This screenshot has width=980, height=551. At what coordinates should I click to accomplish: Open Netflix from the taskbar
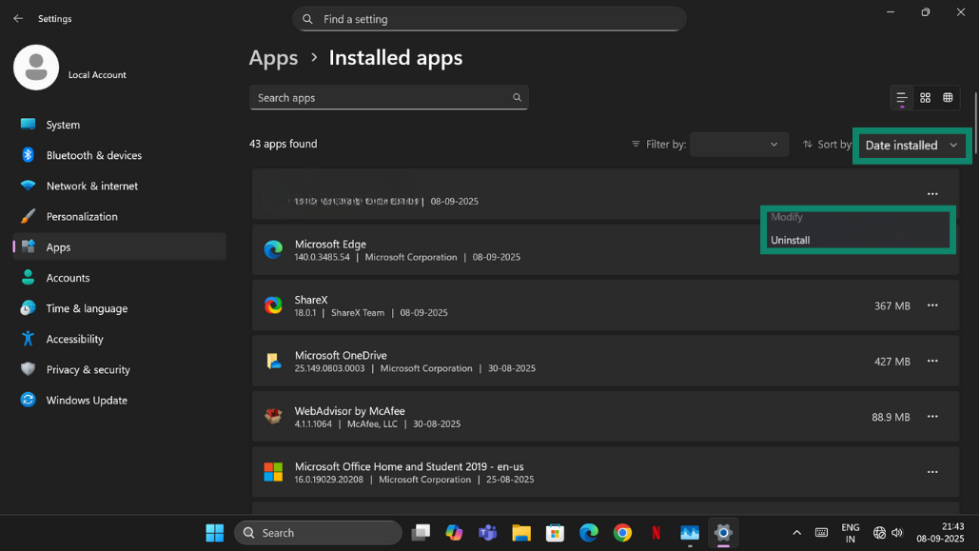pos(656,533)
